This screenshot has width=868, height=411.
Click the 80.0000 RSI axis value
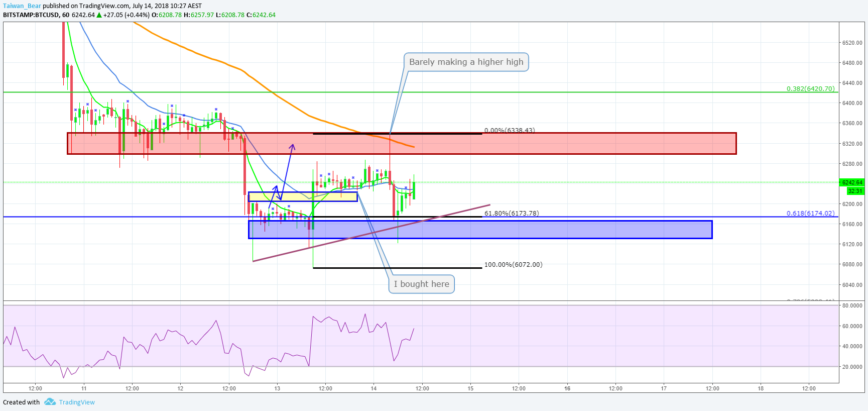(x=852, y=305)
